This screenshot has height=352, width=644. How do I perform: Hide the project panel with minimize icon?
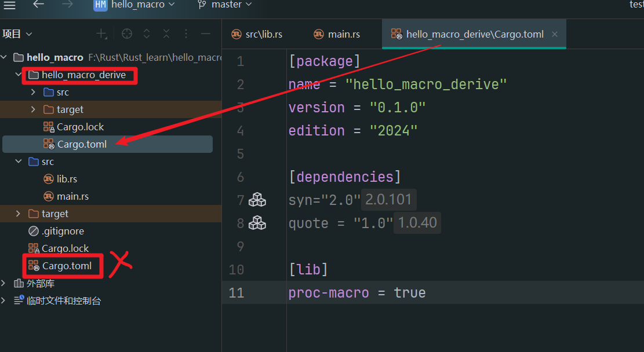click(205, 34)
